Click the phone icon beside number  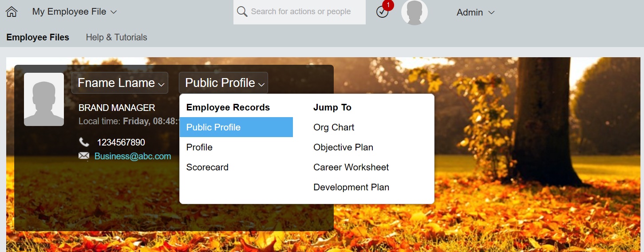click(84, 142)
